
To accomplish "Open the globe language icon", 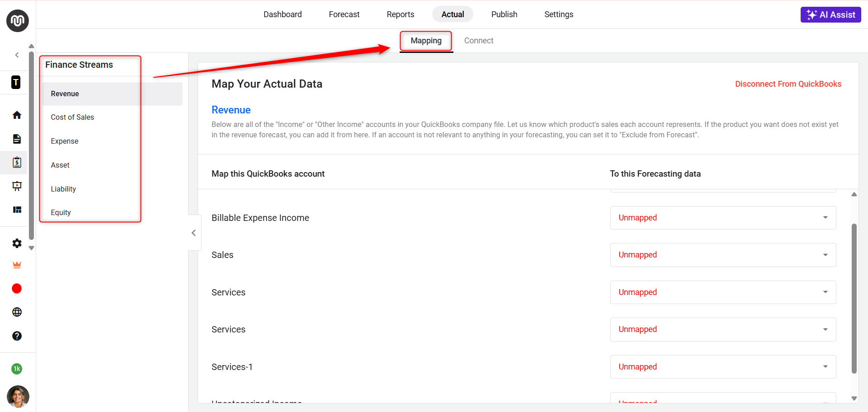I will (x=17, y=312).
